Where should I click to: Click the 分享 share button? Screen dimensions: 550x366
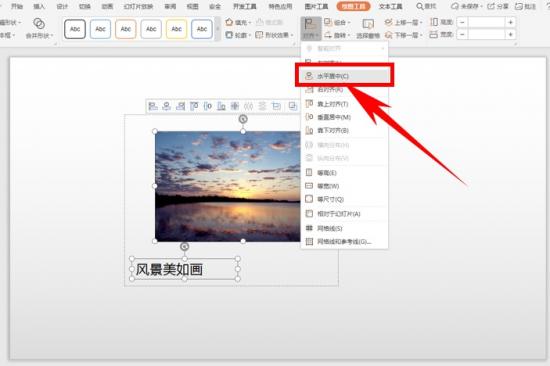point(498,6)
